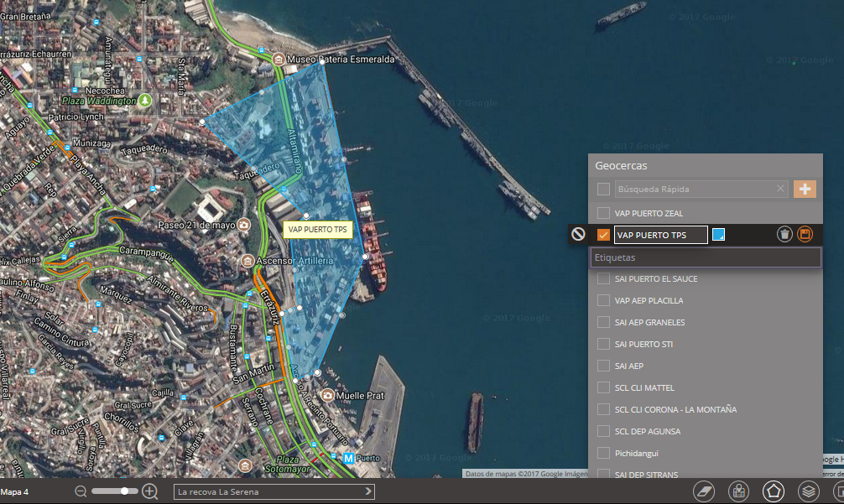The image size is (844, 504).
Task: Open the layers tool in bottom toolbar
Action: pyautogui.click(x=809, y=491)
